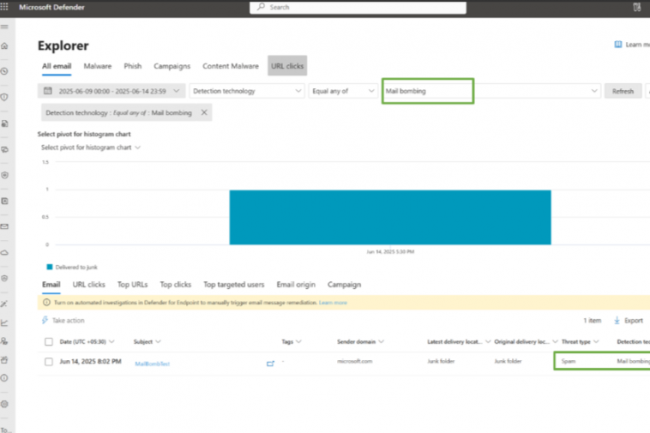Remove the Detection technology filter chip
The width and height of the screenshot is (650, 433).
click(x=204, y=112)
